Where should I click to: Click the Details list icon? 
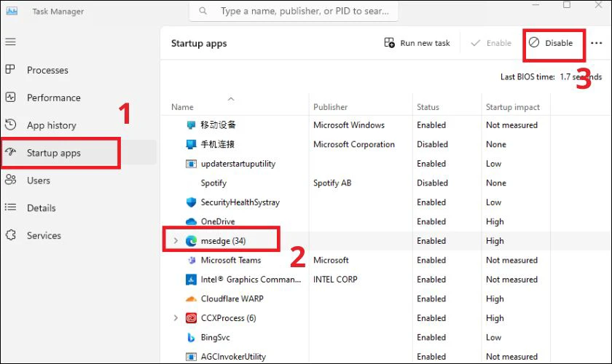point(10,207)
